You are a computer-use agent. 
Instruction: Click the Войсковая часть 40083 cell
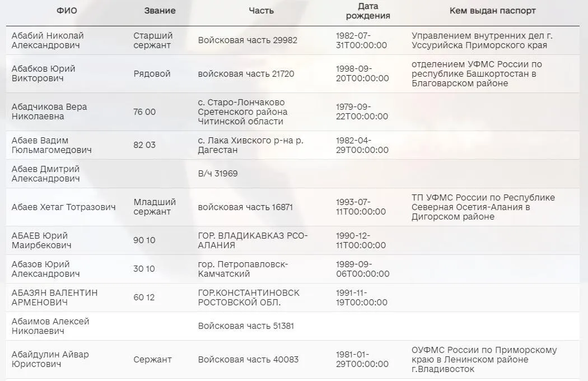(x=248, y=360)
